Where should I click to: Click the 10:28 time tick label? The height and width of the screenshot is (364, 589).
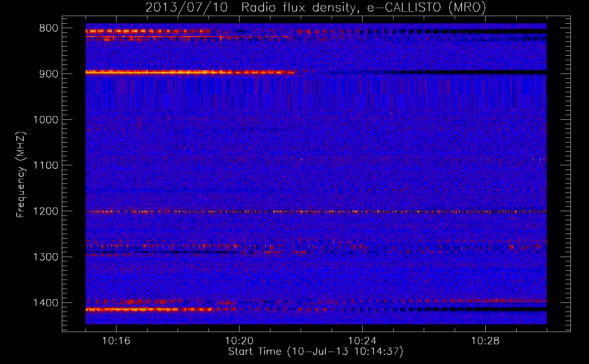click(x=485, y=341)
